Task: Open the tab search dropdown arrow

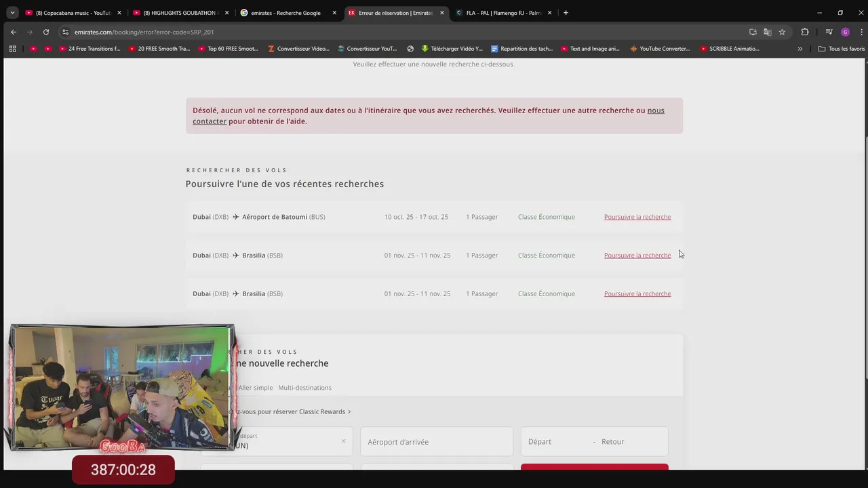Action: tap(12, 13)
